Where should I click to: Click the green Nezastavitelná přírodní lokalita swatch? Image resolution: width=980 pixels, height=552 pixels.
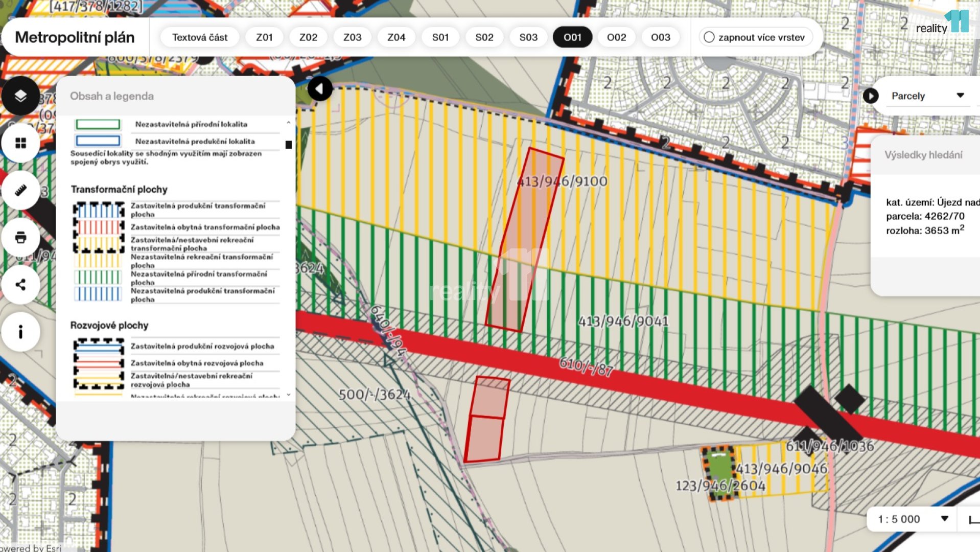(x=98, y=124)
